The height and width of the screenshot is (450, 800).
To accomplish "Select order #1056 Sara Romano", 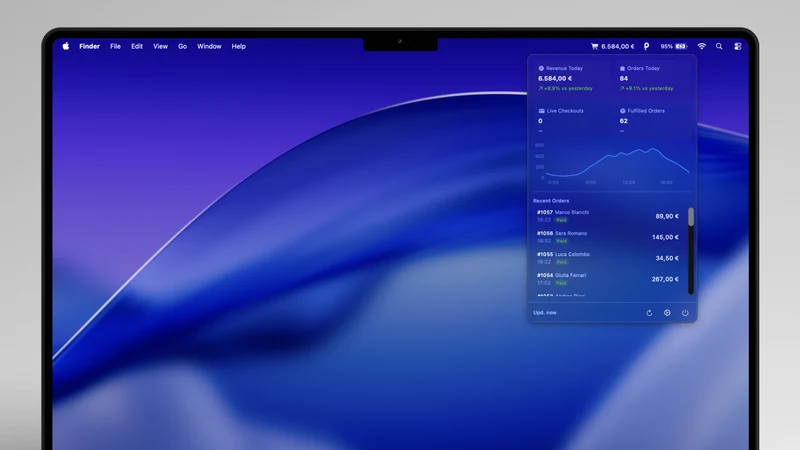I will click(x=608, y=237).
